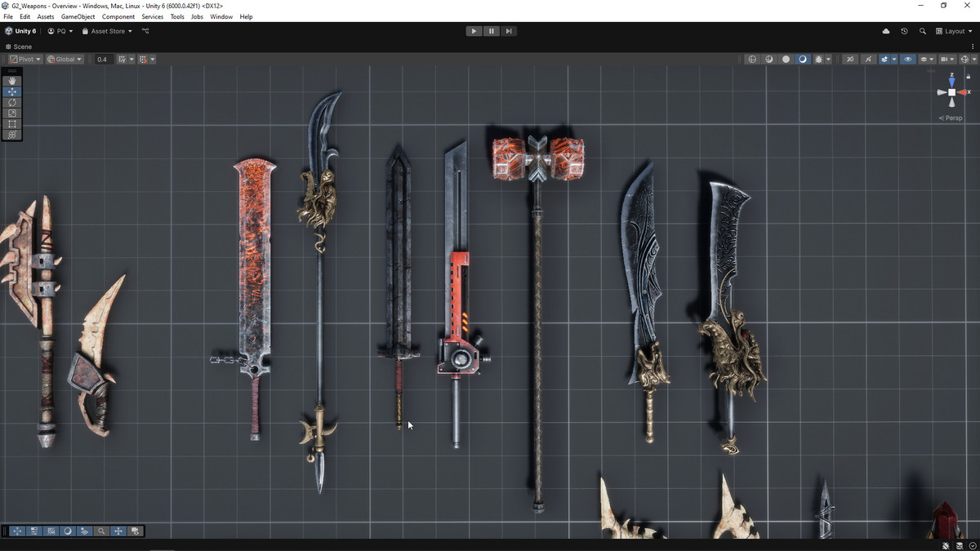Select the Hand view tool

pos(12,81)
